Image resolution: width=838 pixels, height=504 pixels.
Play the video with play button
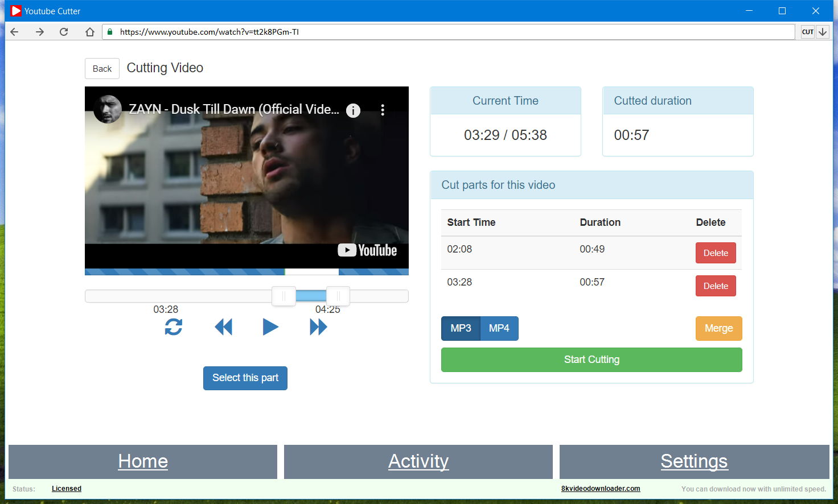click(270, 327)
